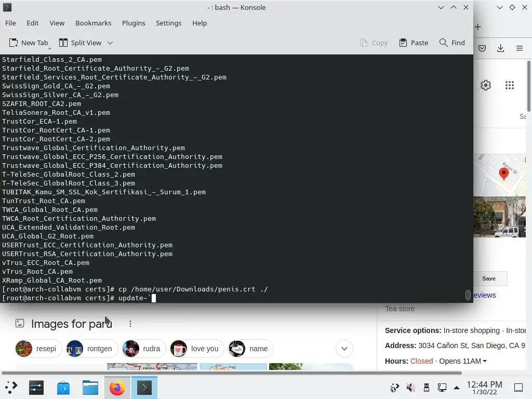Open the Bookmarks menu
Image resolution: width=532 pixels, height=399 pixels.
94,23
